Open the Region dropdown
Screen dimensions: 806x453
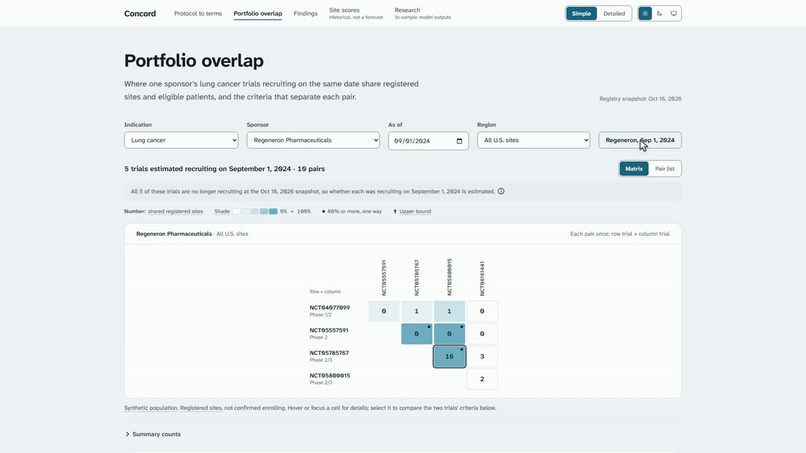[534, 140]
